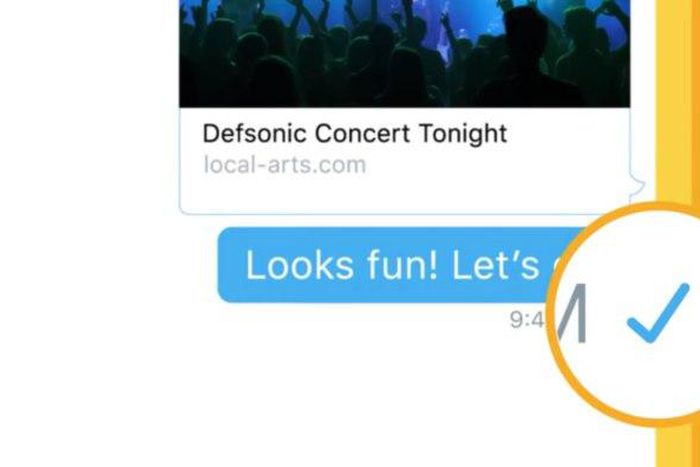Screen dimensions: 700x467
Task: Click blank space under local-arts.com in card
Action: [x=402, y=194]
